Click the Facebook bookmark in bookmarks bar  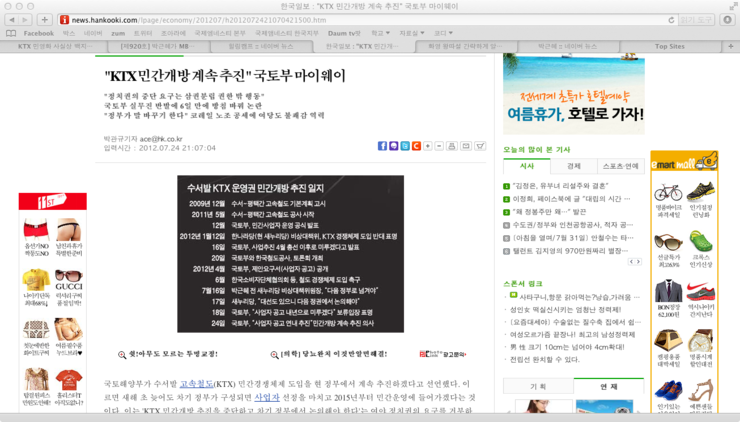tap(38, 33)
